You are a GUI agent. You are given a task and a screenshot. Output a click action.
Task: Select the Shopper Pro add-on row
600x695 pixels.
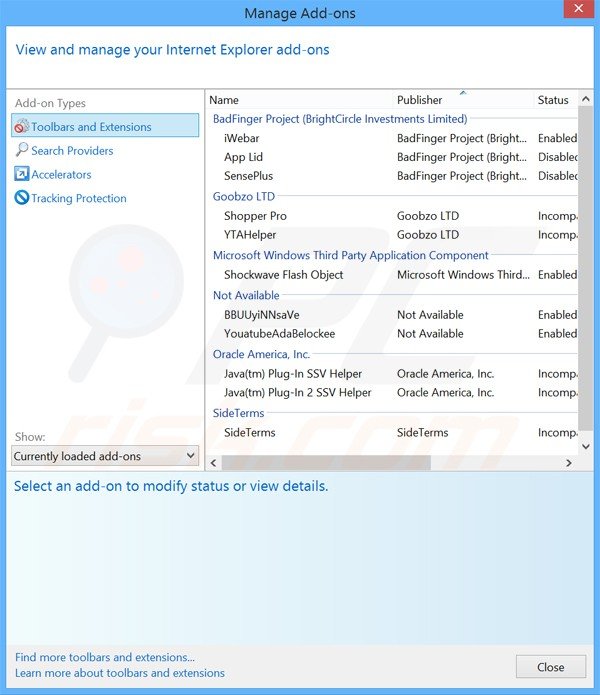[392, 216]
